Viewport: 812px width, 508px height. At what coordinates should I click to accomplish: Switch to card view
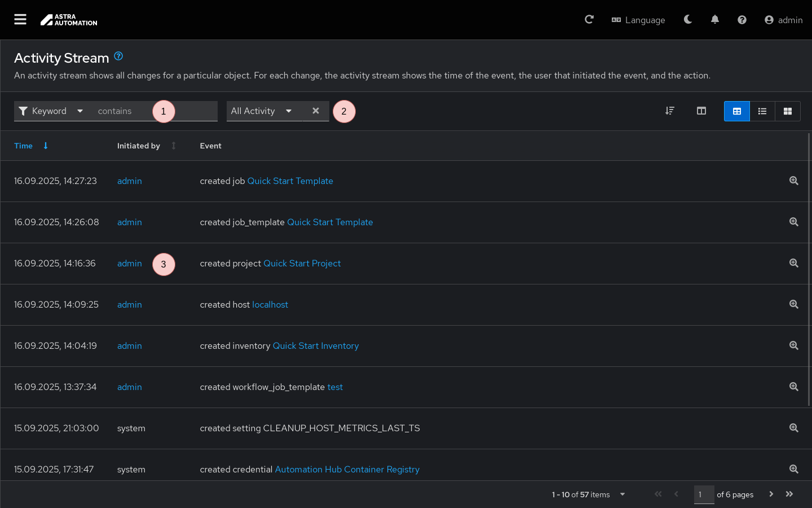pos(788,111)
